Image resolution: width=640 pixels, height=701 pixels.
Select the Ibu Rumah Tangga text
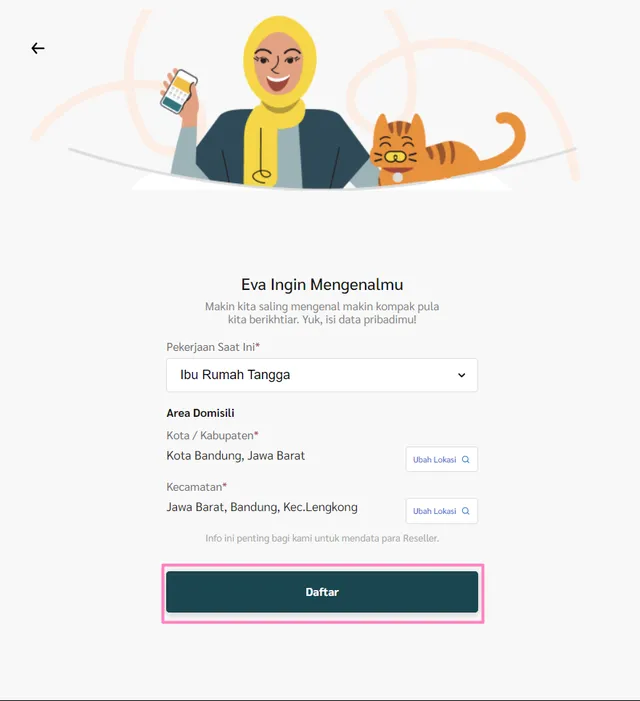[x=235, y=375]
